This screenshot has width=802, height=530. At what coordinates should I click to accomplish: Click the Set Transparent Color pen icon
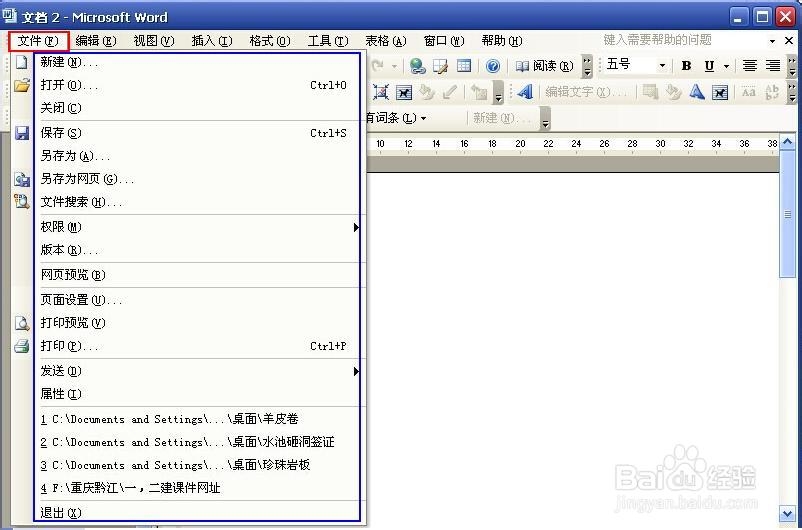[450, 92]
